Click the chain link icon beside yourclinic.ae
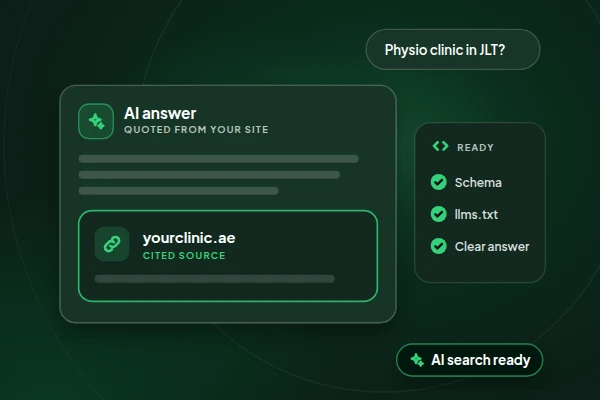The height and width of the screenshot is (400, 600). (x=112, y=244)
